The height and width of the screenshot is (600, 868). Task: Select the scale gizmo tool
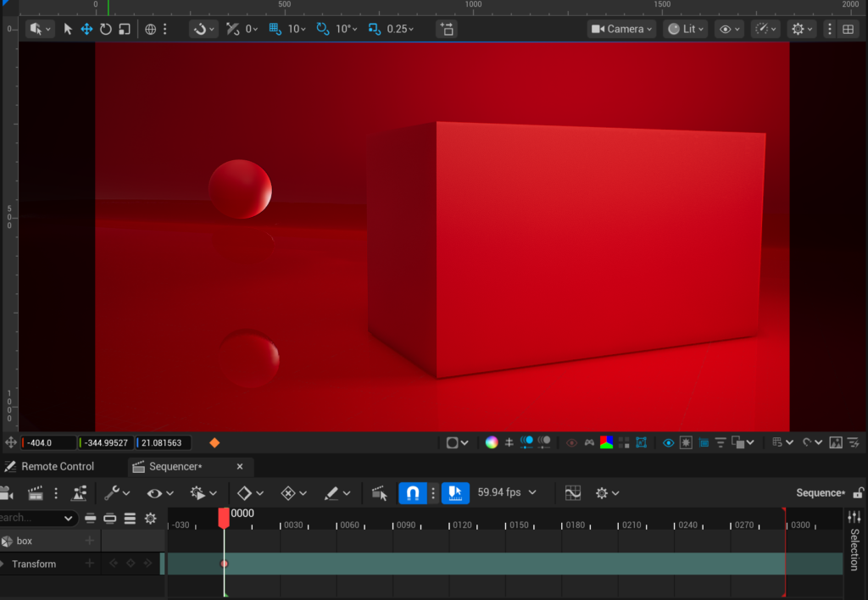click(125, 29)
